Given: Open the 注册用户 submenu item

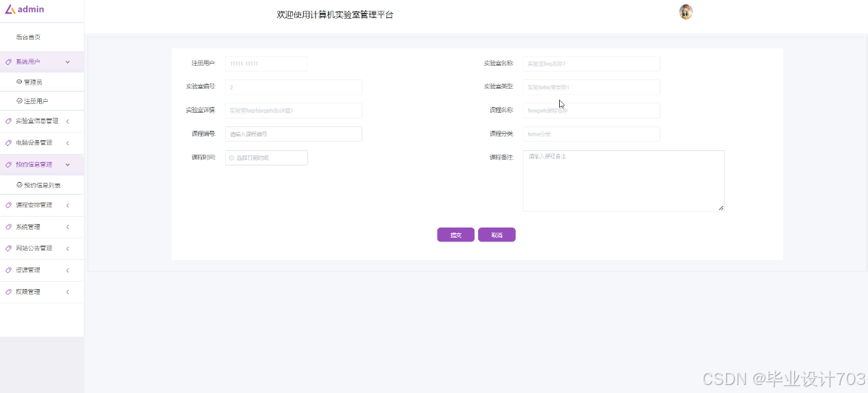Looking at the screenshot, I should point(42,101).
